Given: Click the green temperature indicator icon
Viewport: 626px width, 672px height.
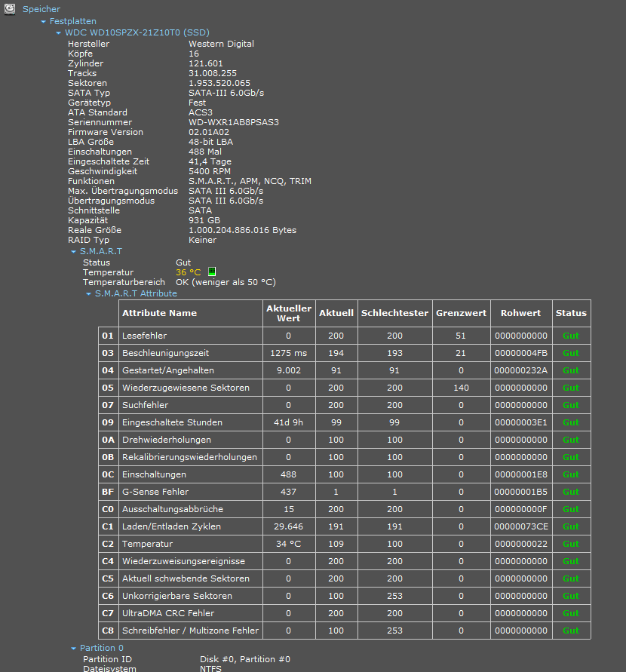Looking at the screenshot, I should pyautogui.click(x=212, y=272).
